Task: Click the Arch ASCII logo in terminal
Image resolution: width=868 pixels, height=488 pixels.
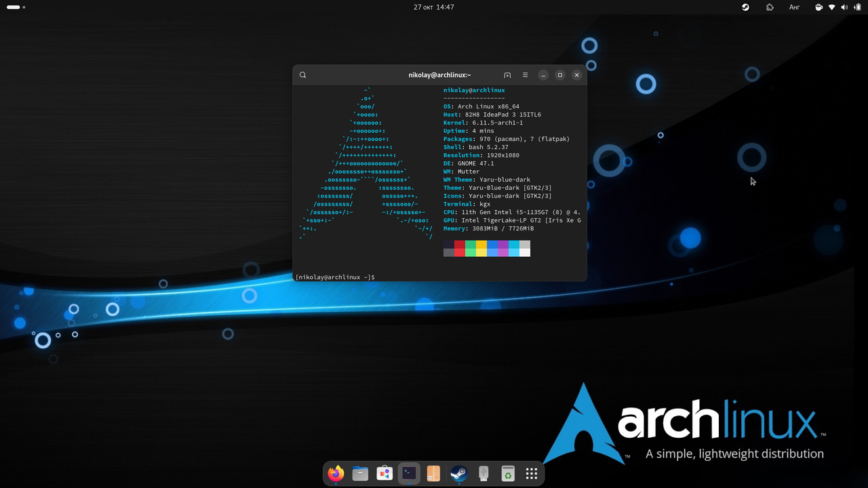Action: 366,163
